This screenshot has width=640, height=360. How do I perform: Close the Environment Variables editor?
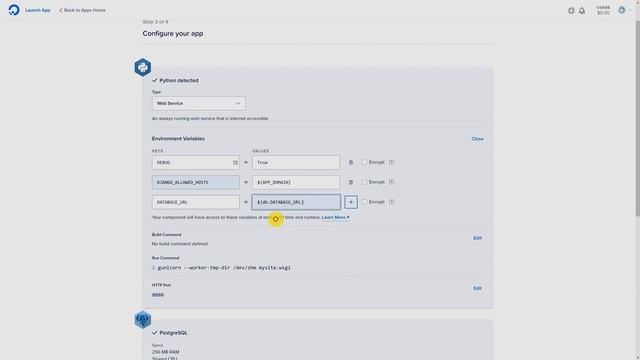pos(477,139)
